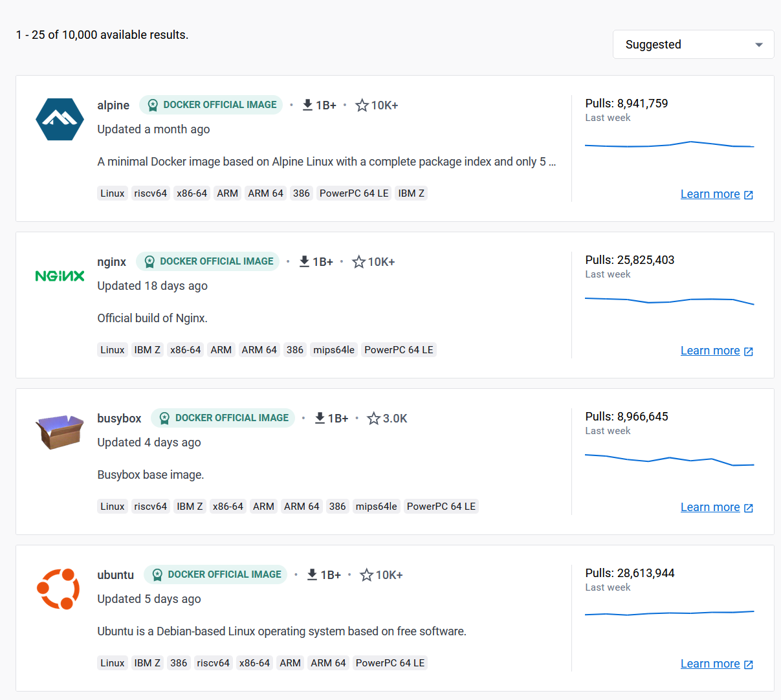Click the alpine star rating icon
This screenshot has width=781, height=700.
[362, 105]
